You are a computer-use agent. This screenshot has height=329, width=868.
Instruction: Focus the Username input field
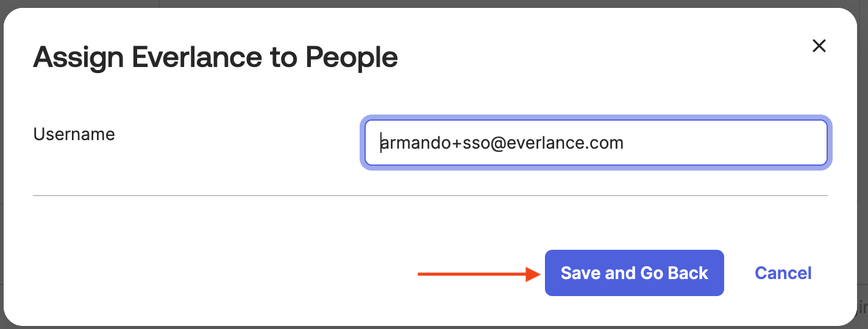pos(596,143)
